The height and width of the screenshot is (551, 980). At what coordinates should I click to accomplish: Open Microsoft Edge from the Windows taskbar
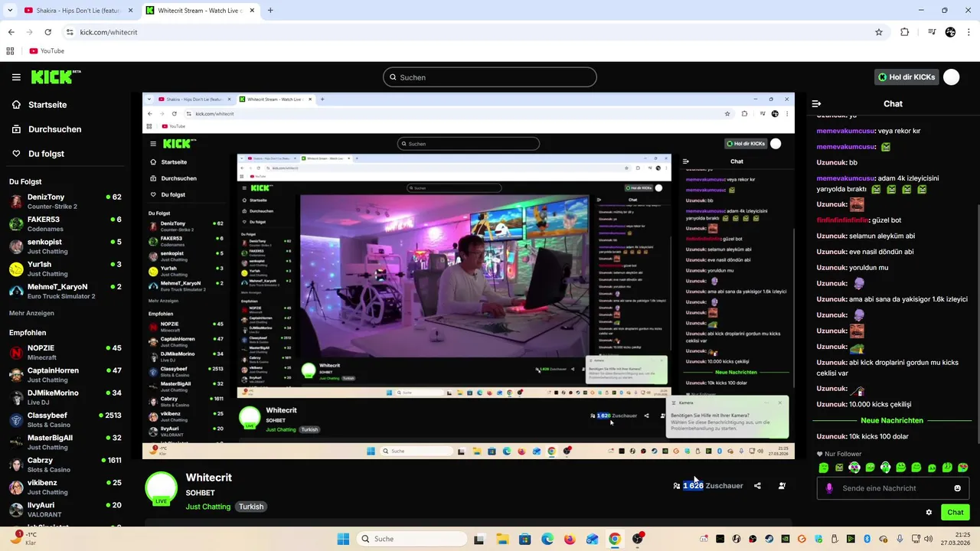547,539
